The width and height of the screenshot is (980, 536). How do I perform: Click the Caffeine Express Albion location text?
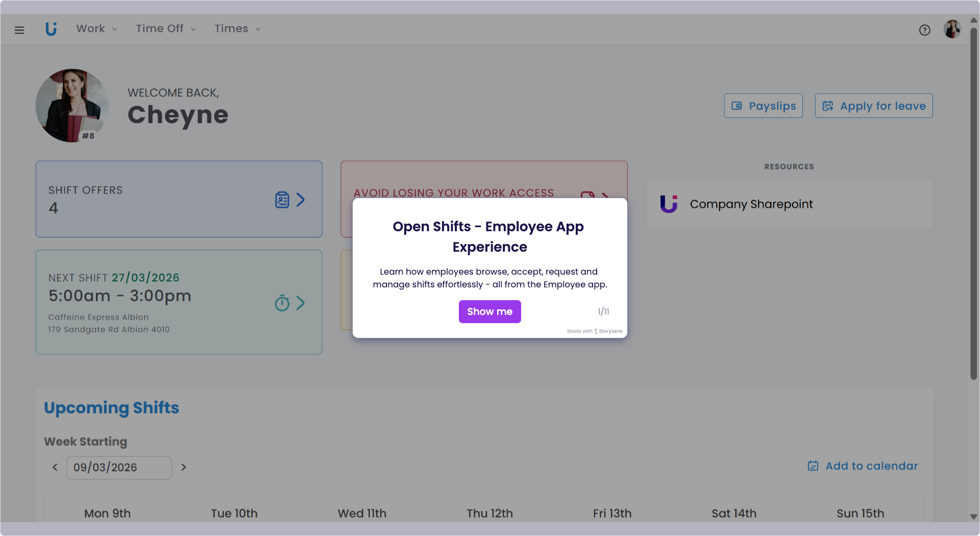coord(99,317)
